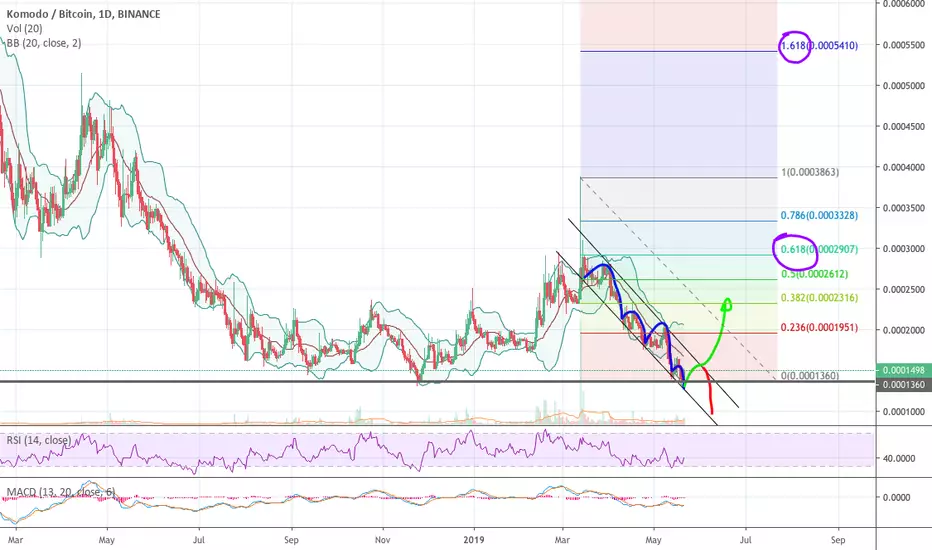Click the Sep label at far right of time axis

(838, 540)
